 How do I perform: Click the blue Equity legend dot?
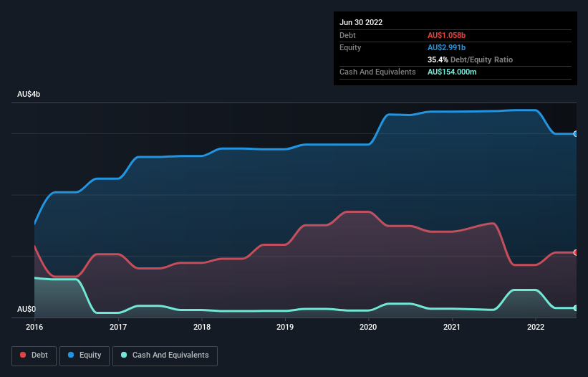pos(71,355)
